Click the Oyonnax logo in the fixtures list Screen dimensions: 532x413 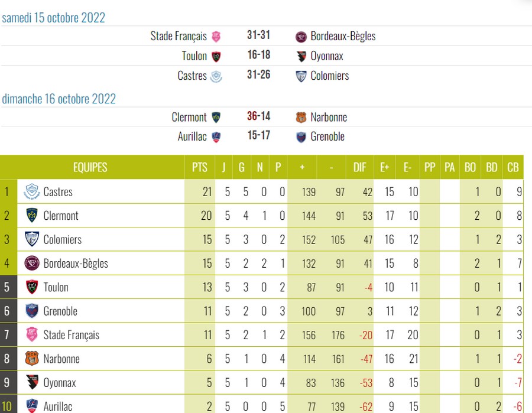click(x=301, y=57)
